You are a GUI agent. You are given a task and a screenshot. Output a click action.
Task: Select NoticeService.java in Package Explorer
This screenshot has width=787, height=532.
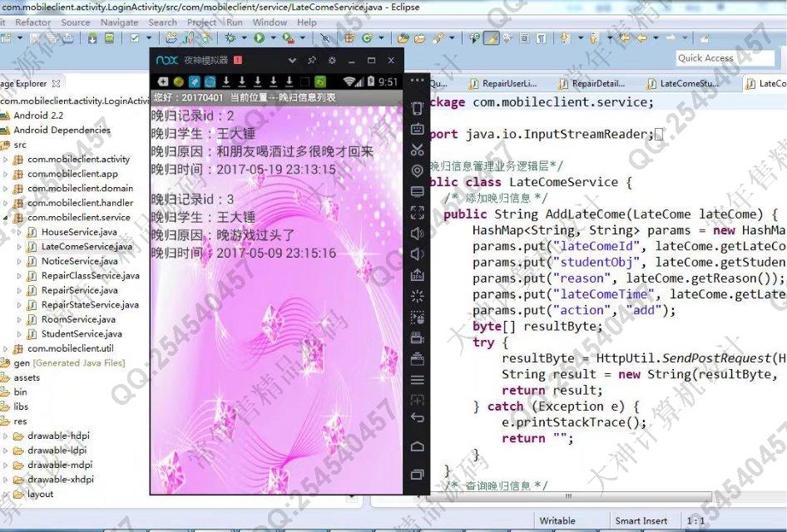point(79,261)
